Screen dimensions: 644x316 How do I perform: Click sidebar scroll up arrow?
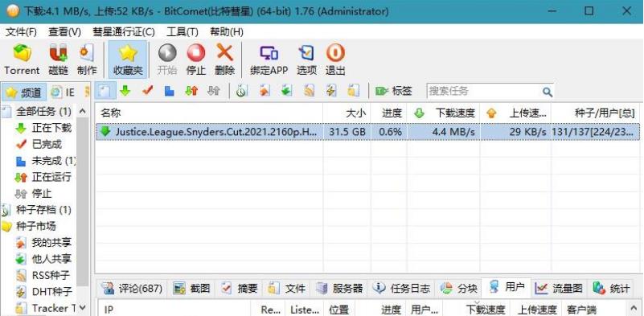pos(83,111)
